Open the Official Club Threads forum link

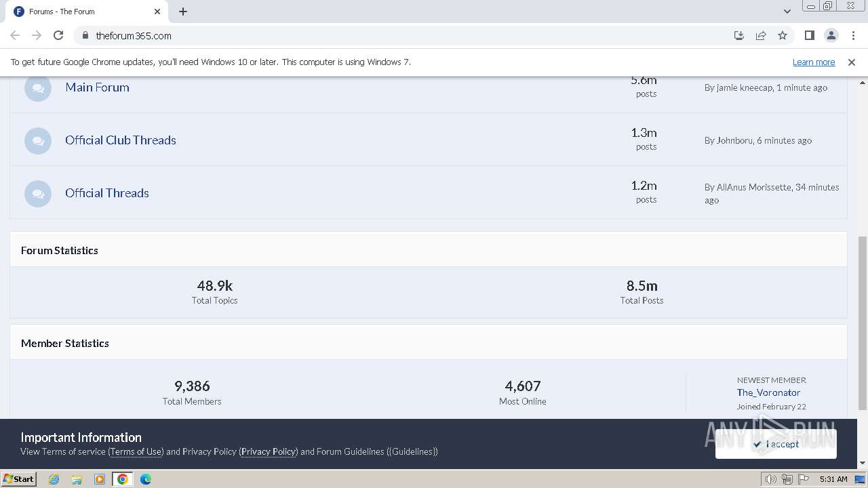click(121, 140)
